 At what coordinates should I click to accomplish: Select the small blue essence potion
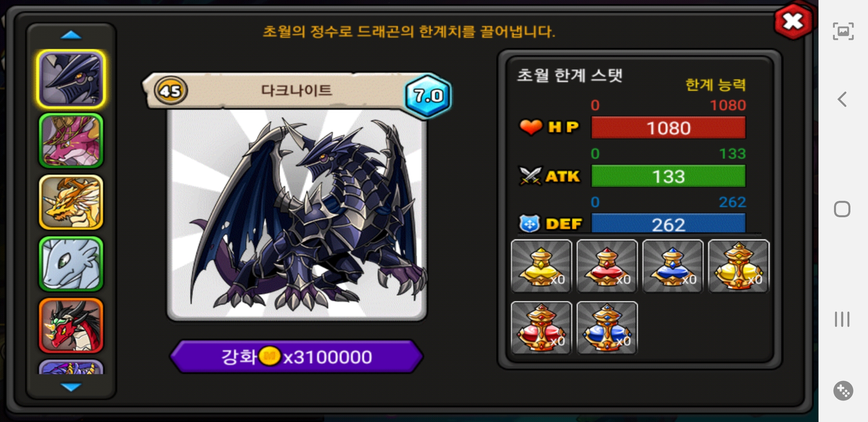point(673,266)
